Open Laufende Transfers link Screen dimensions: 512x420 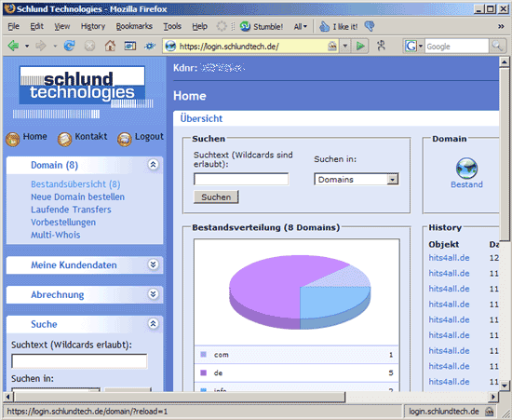click(71, 210)
